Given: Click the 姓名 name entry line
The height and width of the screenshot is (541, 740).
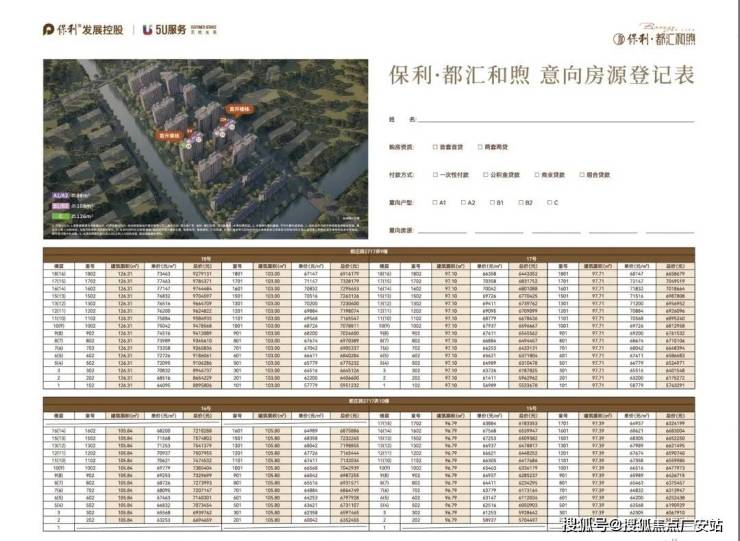Looking at the screenshot, I should coord(556,120).
